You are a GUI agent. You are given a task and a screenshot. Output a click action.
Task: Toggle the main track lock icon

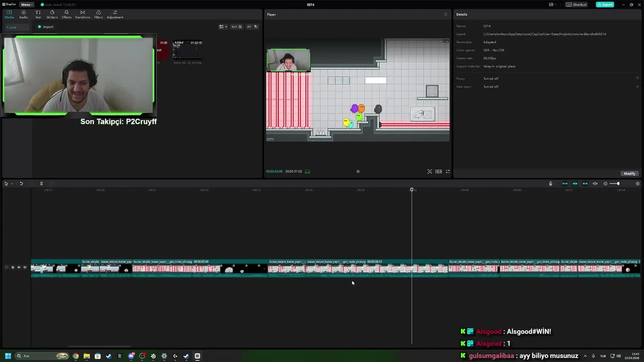coord(13,267)
